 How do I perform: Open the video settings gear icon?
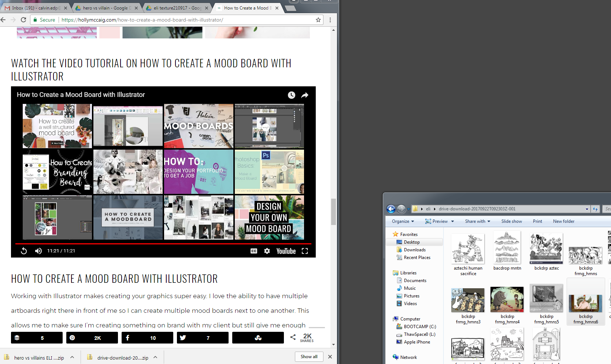point(267,251)
